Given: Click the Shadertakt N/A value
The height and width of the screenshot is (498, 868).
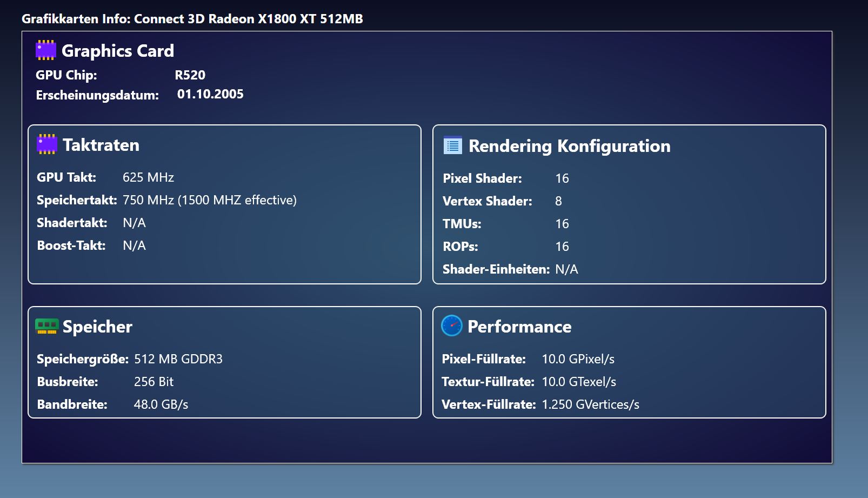Looking at the screenshot, I should click(134, 223).
